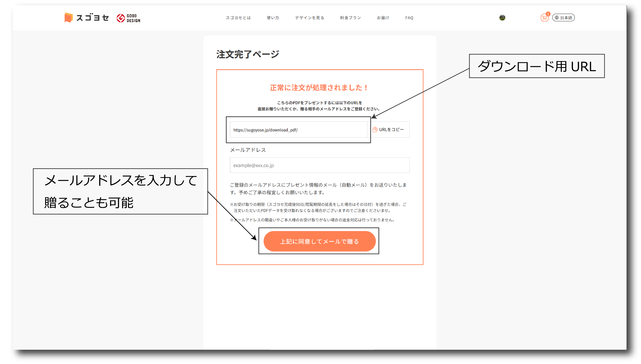
Task: Click the スゴヨセ logo text
Action: 92,18
